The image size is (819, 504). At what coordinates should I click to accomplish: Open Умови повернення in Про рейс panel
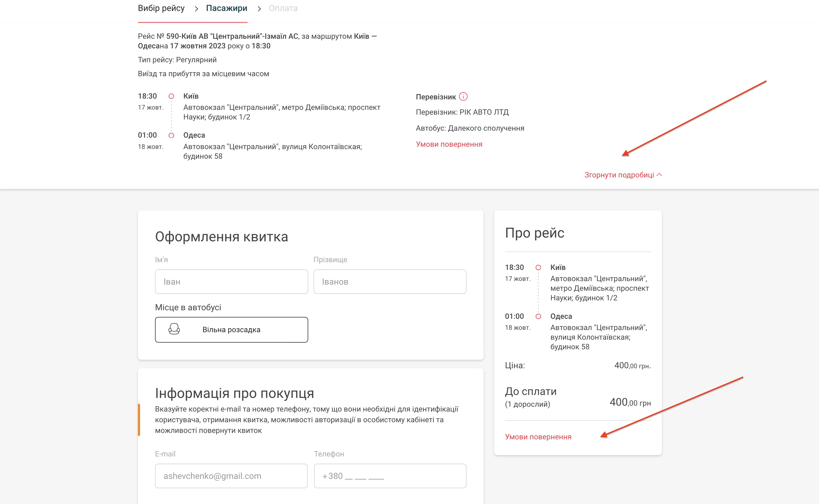click(538, 437)
